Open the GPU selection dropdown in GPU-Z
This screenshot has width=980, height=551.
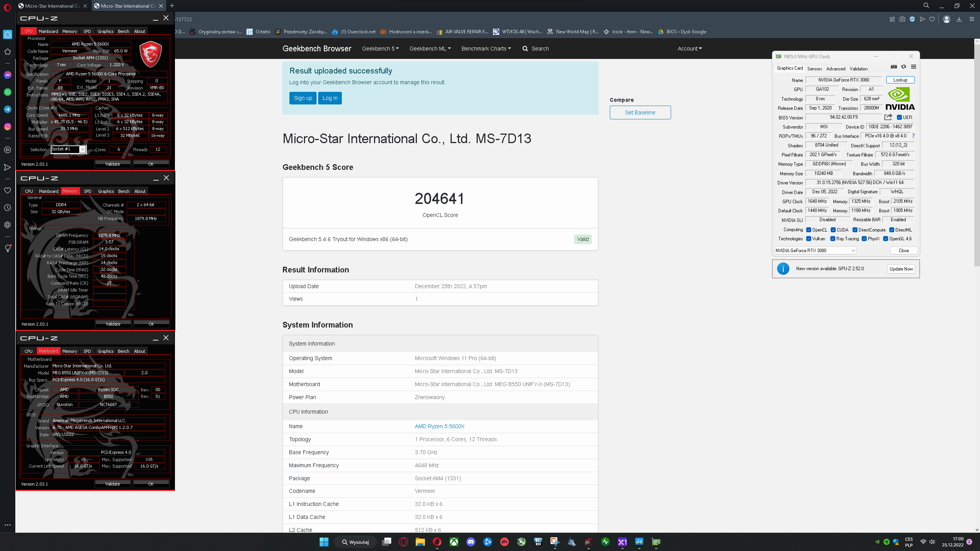coord(815,251)
